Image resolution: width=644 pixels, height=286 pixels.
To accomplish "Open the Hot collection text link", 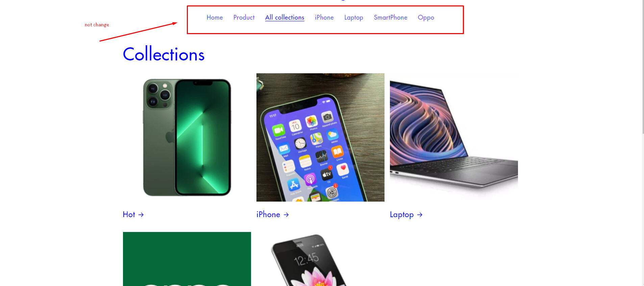I will 129,215.
